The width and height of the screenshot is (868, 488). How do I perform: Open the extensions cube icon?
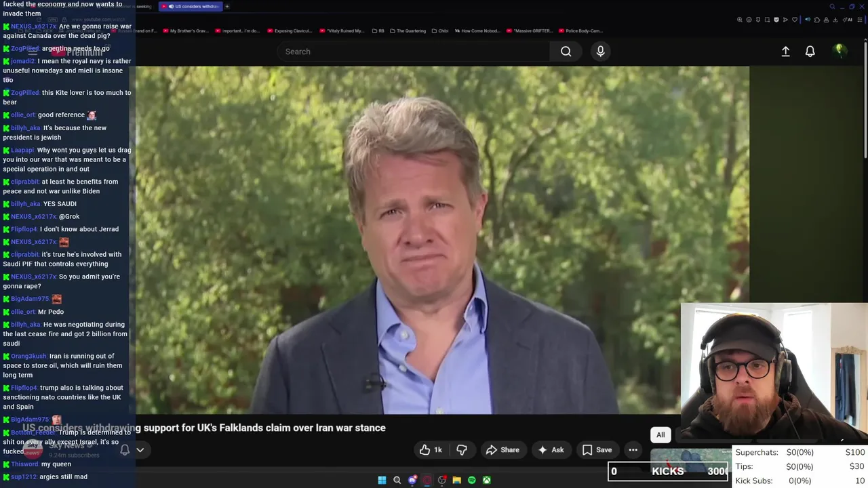pos(817,20)
